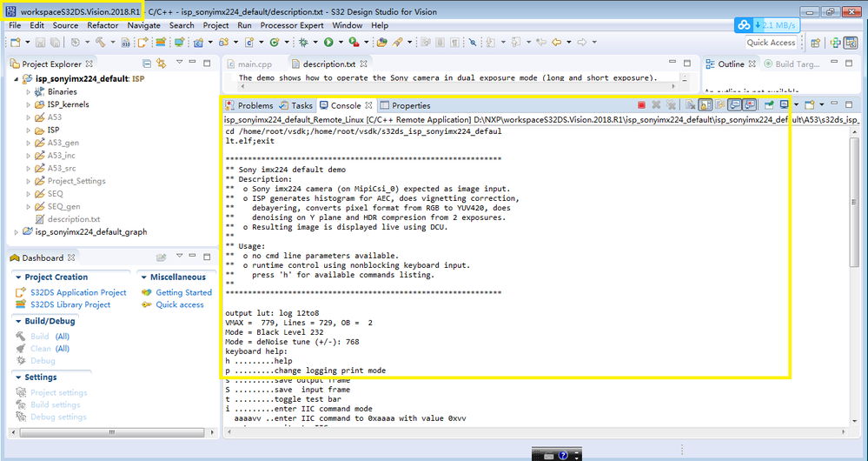The image size is (868, 461).
Task: Click the New Source File icon
Action: click(x=249, y=42)
